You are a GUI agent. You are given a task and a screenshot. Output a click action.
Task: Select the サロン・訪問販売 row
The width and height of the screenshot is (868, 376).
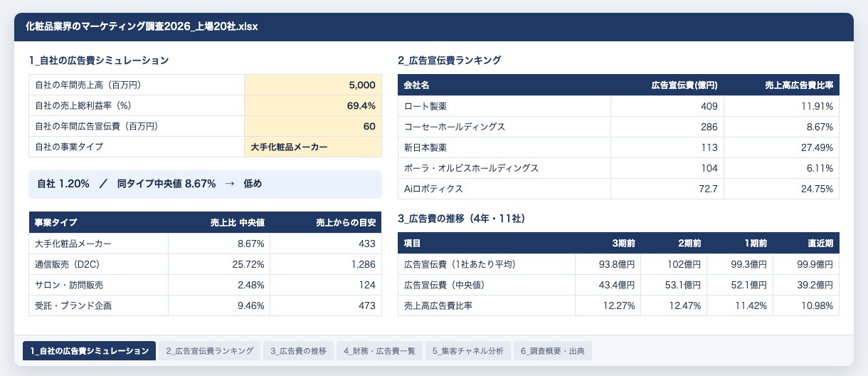click(x=205, y=285)
